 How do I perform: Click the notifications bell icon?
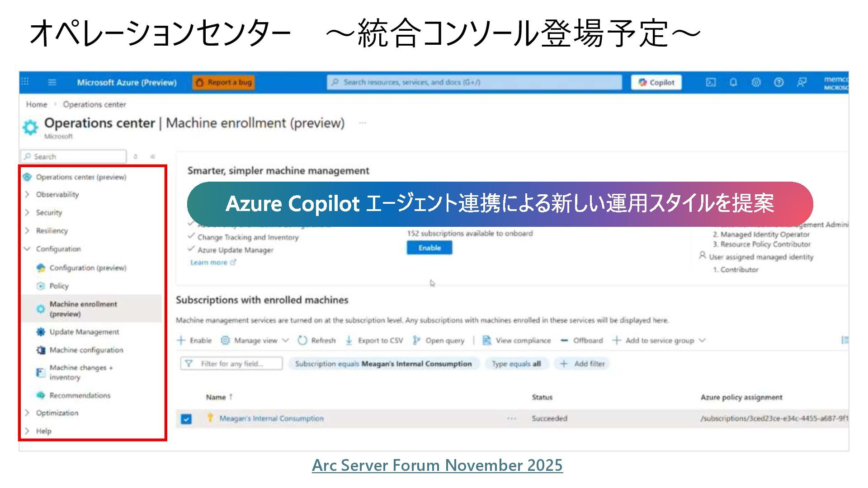[733, 82]
